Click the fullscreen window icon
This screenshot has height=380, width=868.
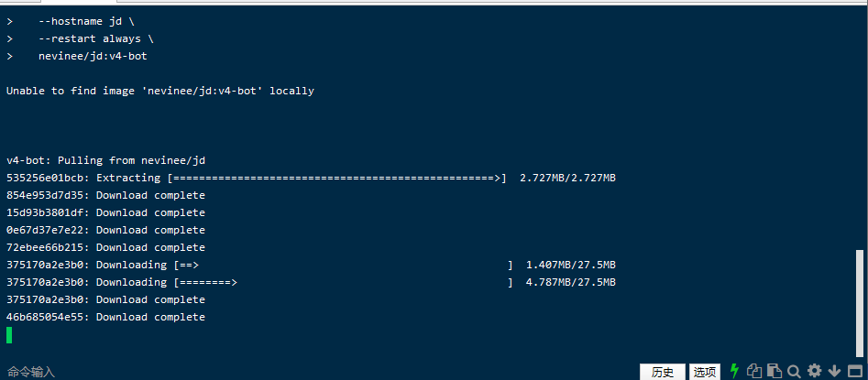coord(853,371)
